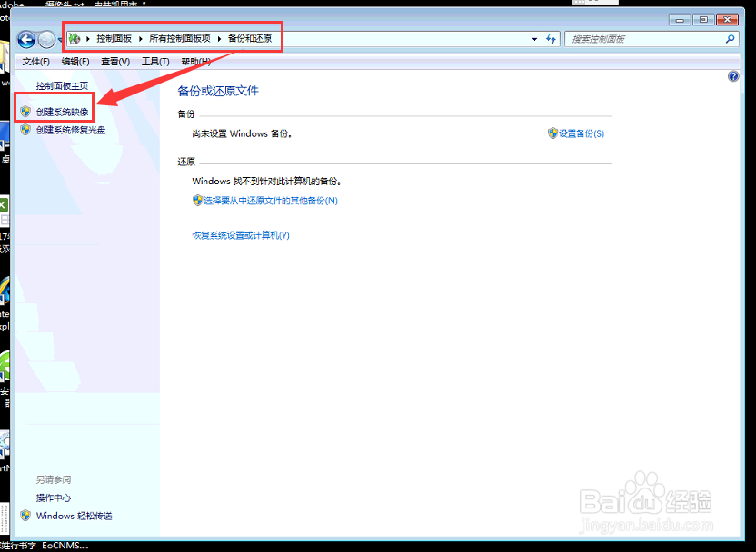Click the magnifier search icon
The width and height of the screenshot is (756, 552).
pos(730,39)
